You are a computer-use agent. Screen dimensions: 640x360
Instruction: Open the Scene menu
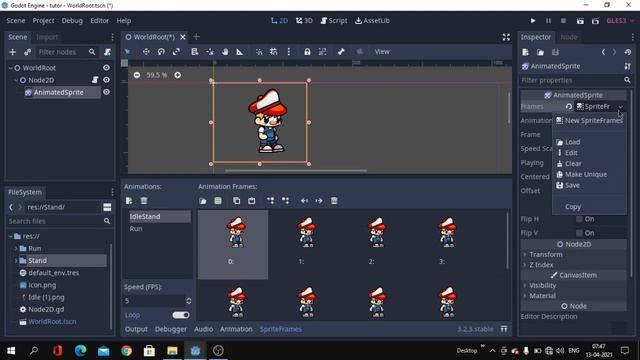click(x=16, y=20)
